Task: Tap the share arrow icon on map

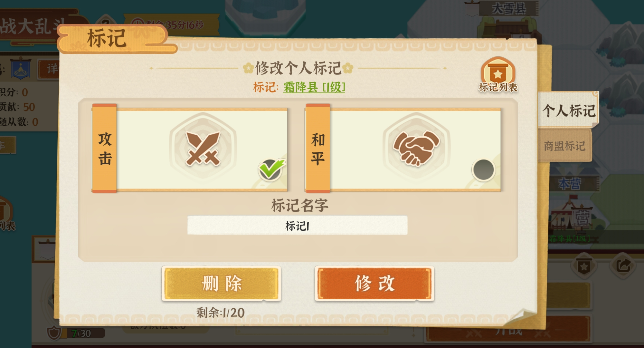Action: 623,266
